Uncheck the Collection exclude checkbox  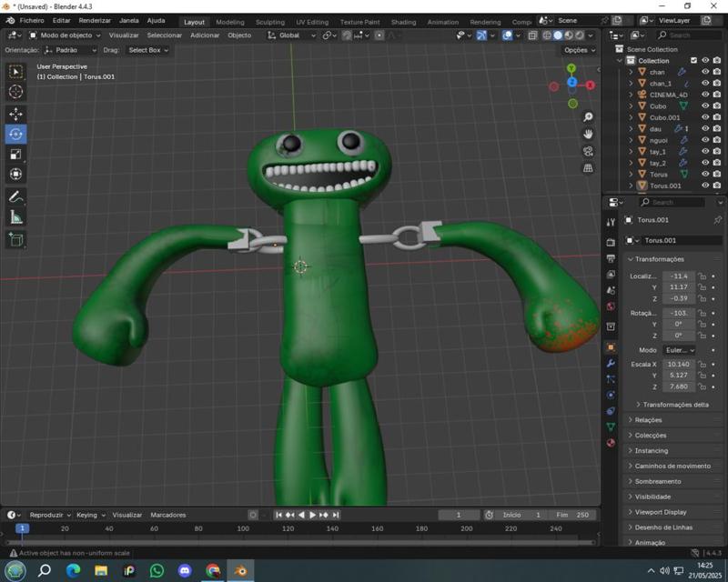[x=693, y=61]
